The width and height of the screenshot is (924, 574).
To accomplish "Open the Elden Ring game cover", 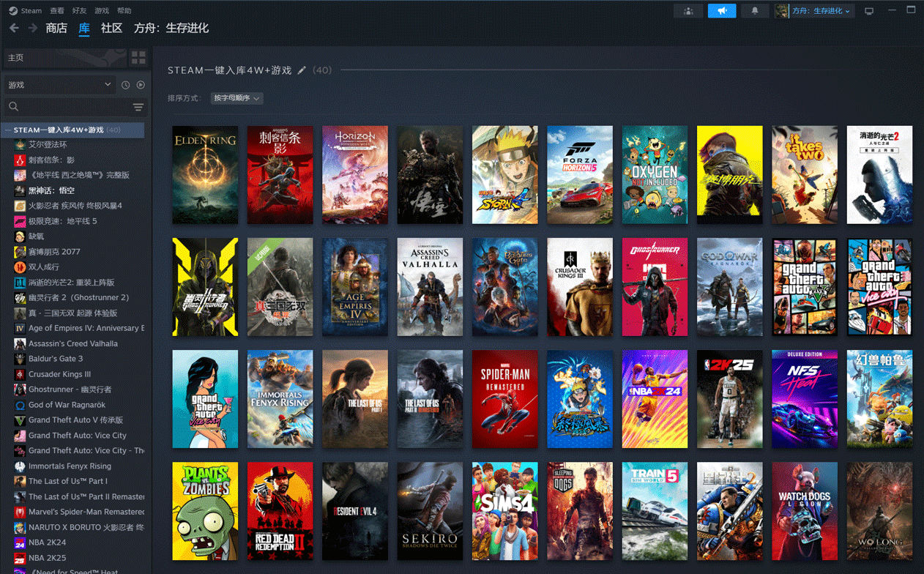I will point(205,175).
